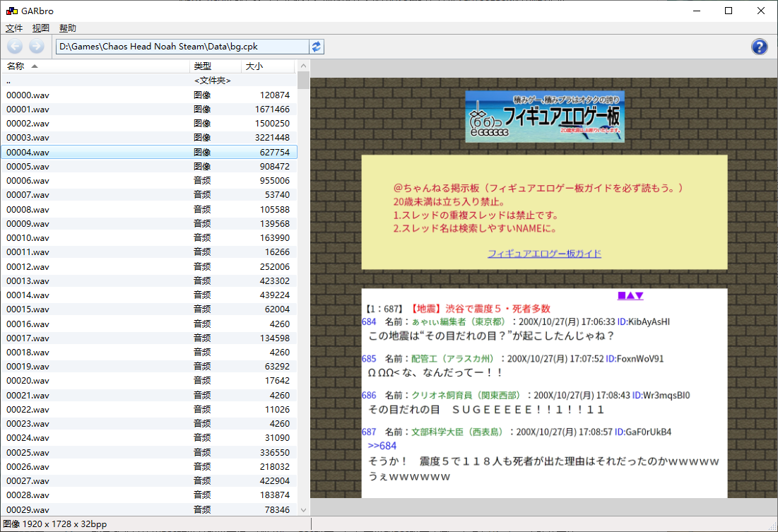This screenshot has height=532, width=778.
Task: Select audio file 00029.wav
Action: click(x=149, y=509)
